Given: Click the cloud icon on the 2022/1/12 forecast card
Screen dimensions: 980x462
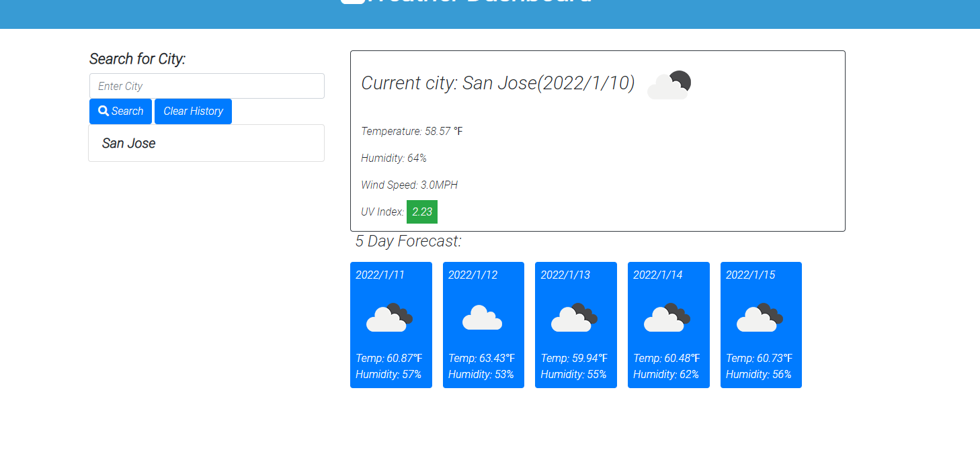Looking at the screenshot, I should pos(483,316).
